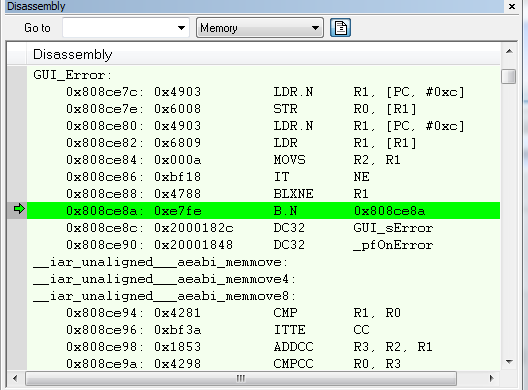Screen dimensions: 528x390
Task: Select the DC32 GUI_sError line
Action: pyautogui.click(x=263, y=228)
